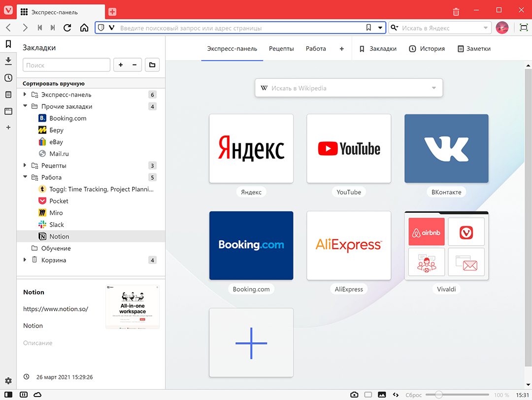Viewport: 532px width, 400px height.
Task: Click the fast forward navigation icon
Action: click(x=53, y=28)
